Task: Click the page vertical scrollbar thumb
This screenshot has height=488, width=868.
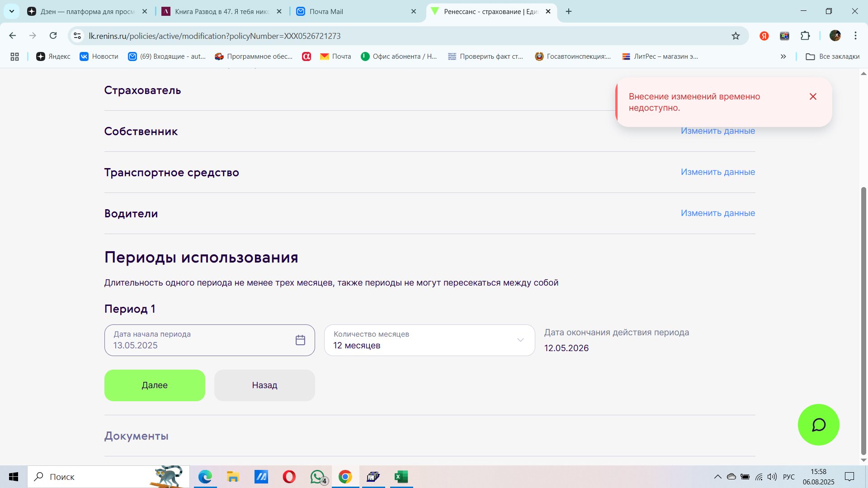Action: coord(863,321)
